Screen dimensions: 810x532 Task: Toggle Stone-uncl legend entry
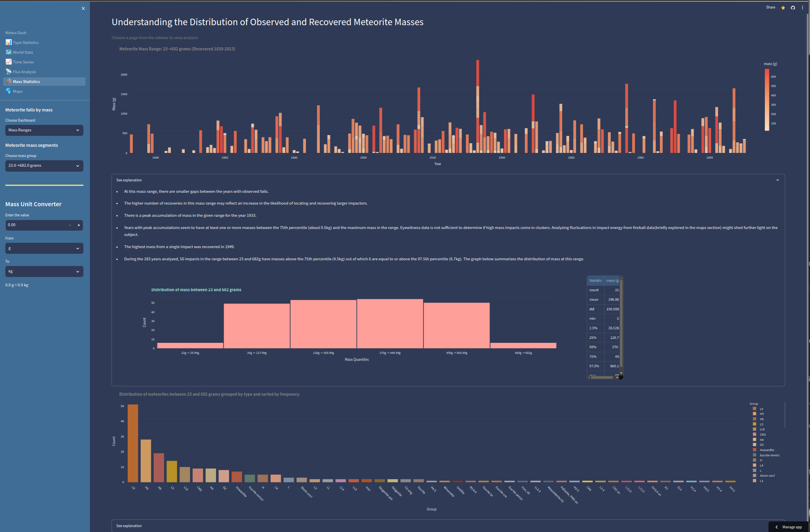pyautogui.click(x=764, y=475)
